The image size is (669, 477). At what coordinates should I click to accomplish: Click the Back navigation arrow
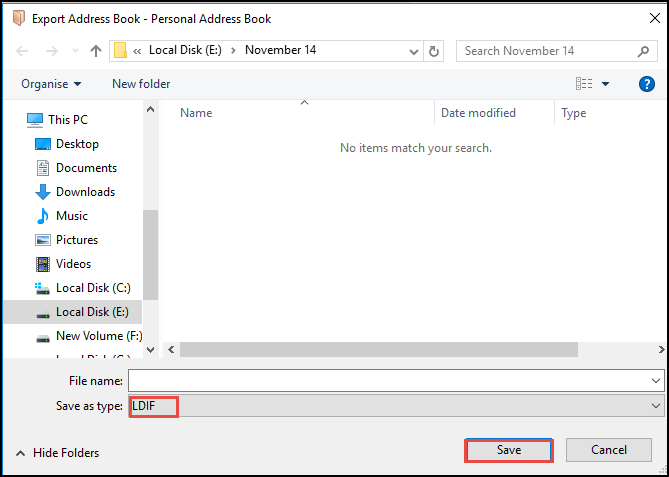point(22,51)
